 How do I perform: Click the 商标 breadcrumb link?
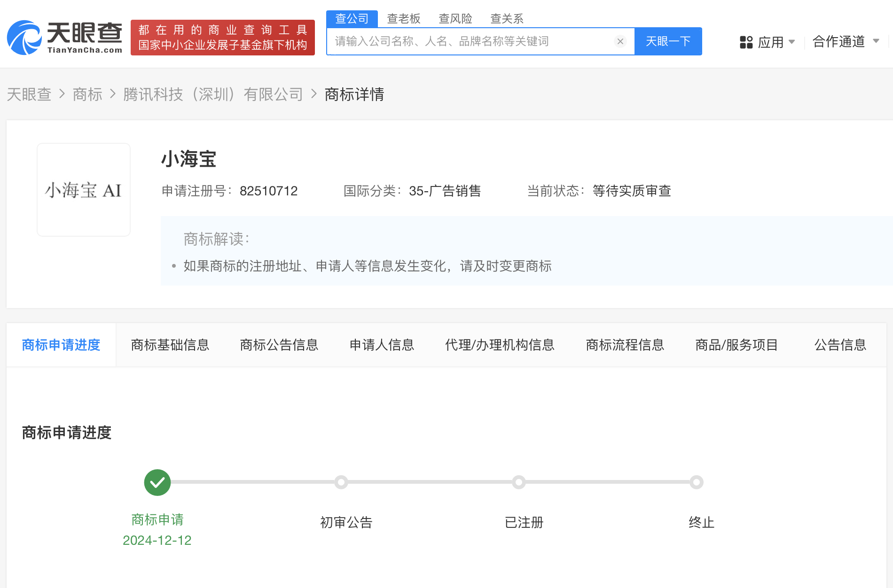coord(87,94)
